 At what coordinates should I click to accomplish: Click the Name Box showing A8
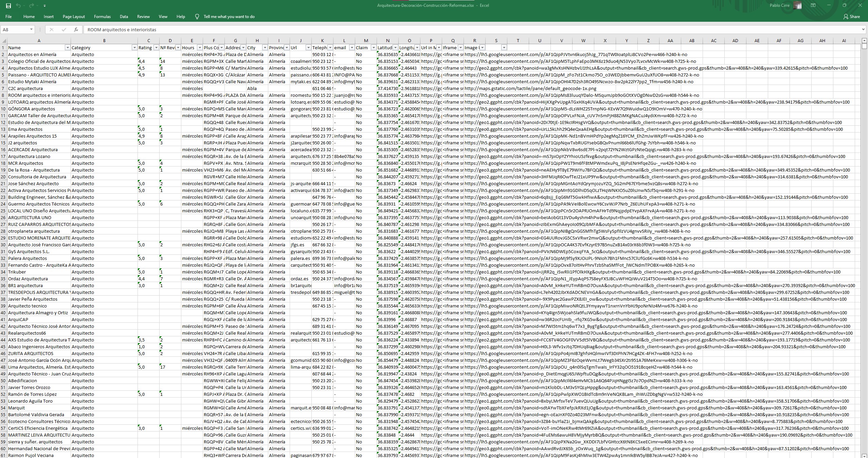[15, 30]
